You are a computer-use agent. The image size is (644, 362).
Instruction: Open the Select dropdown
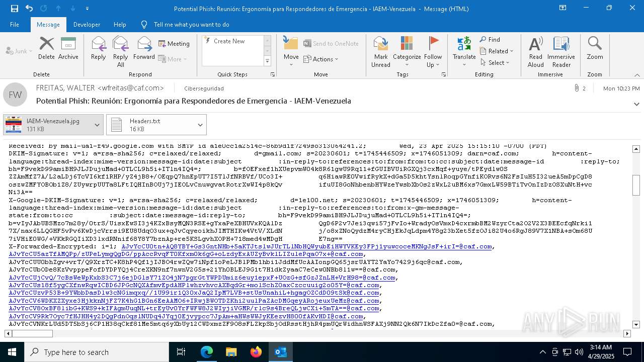coord(495,63)
